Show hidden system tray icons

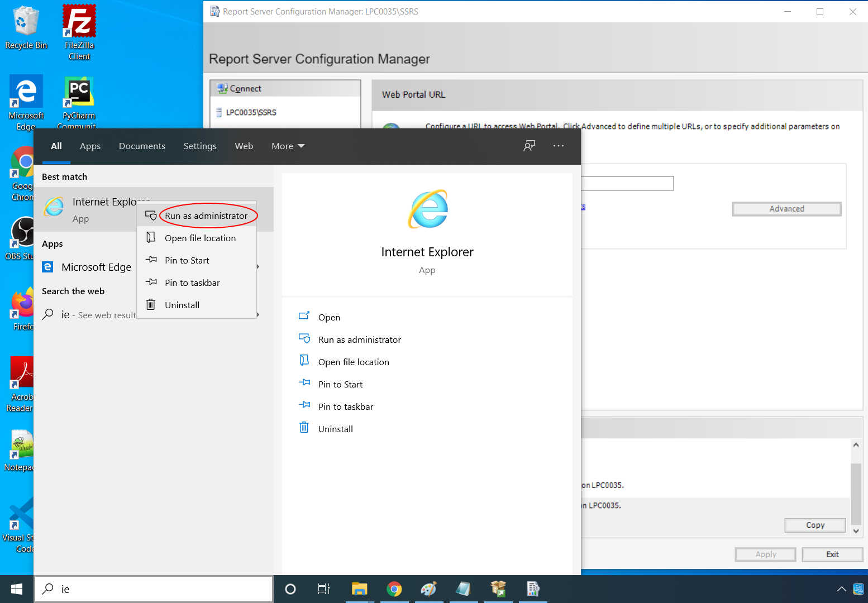(841, 589)
